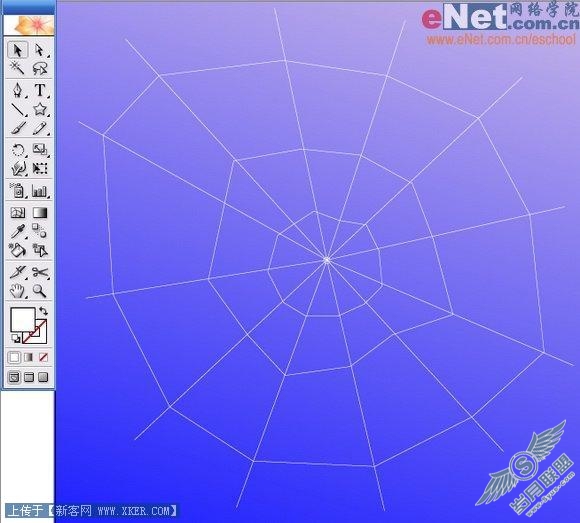Pick the Line Segment tool

click(17, 109)
